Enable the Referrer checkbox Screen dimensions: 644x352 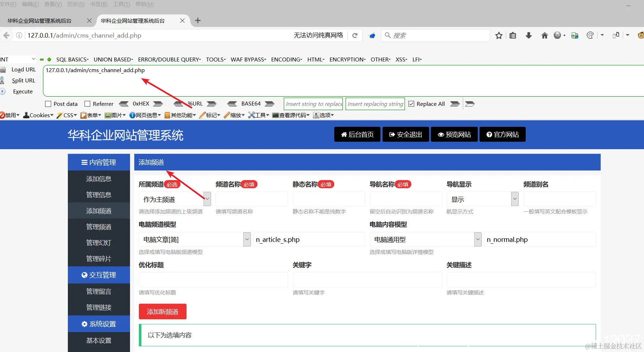(87, 104)
